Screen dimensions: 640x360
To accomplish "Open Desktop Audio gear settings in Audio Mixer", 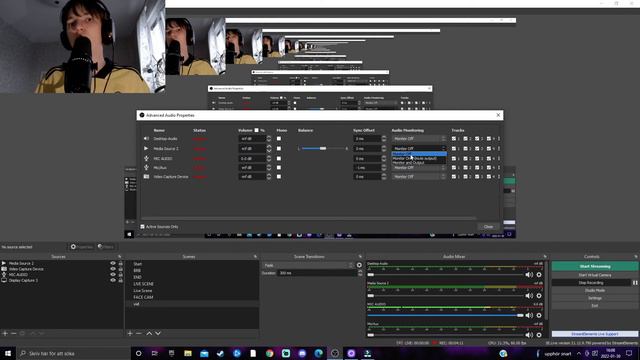I will (x=539, y=275).
